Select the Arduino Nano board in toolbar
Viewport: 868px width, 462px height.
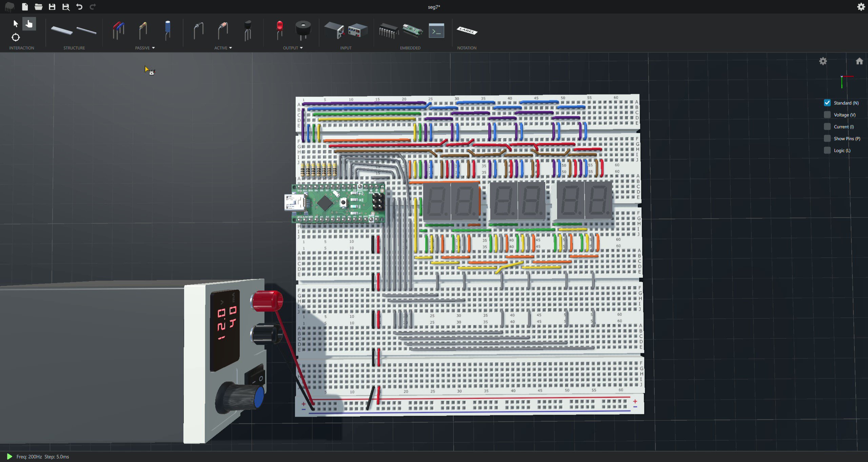click(x=413, y=30)
